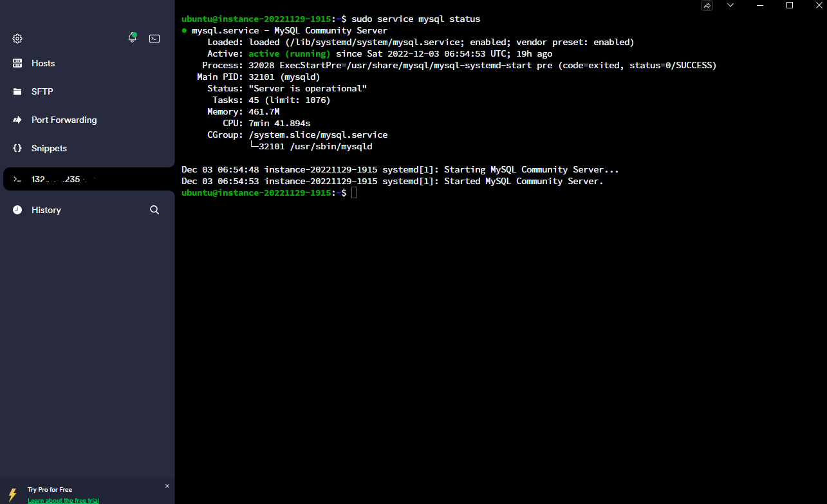The width and height of the screenshot is (827, 504).
Task: Click the green 'active (running)' status text
Action: tap(290, 54)
